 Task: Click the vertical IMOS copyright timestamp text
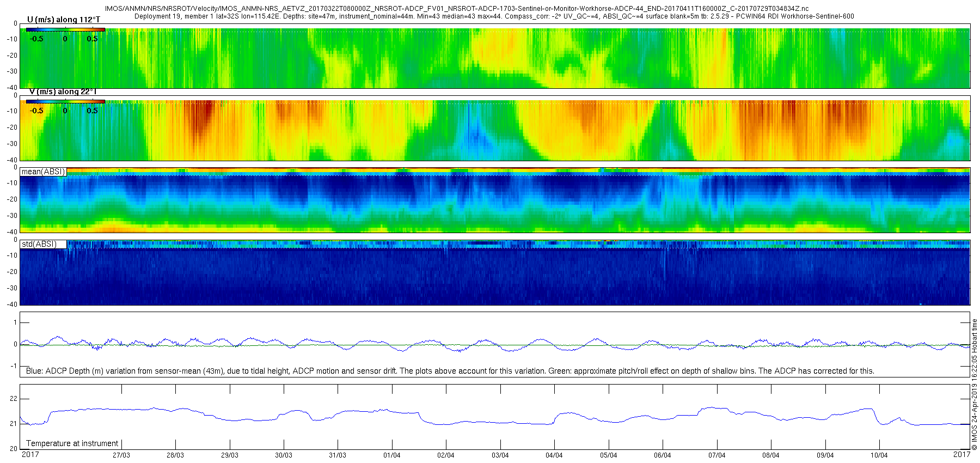click(975, 384)
